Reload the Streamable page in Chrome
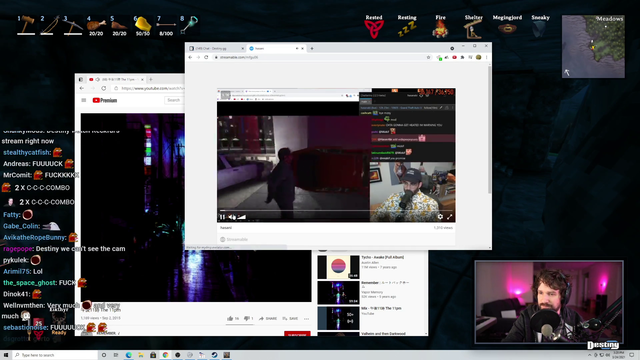640x360 pixels. pos(207,57)
